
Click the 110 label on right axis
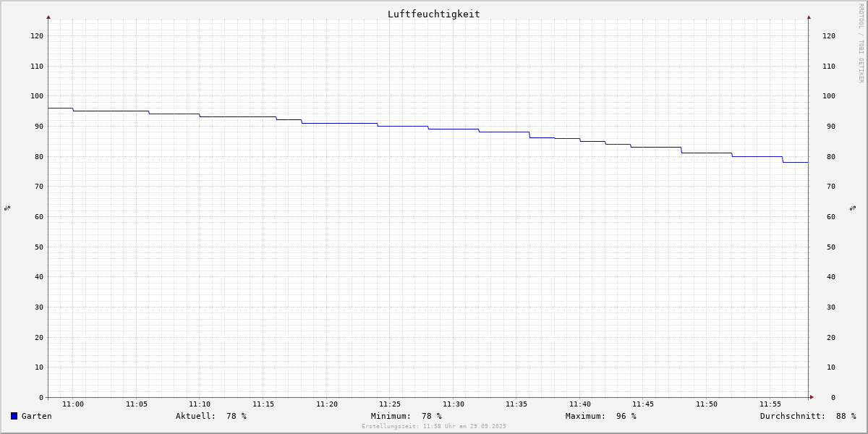(x=829, y=66)
